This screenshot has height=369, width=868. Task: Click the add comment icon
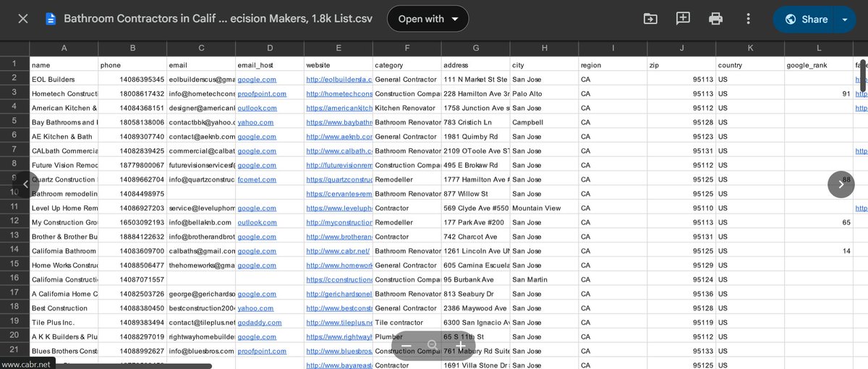click(683, 19)
